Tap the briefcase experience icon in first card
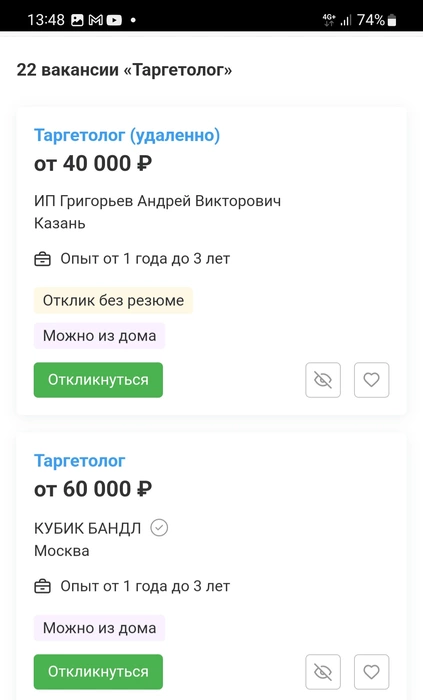 [x=42, y=259]
